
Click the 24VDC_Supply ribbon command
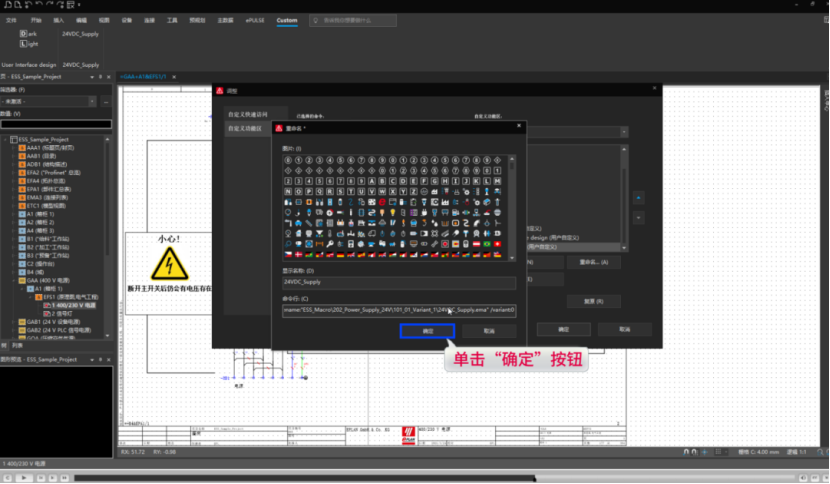[x=80, y=34]
